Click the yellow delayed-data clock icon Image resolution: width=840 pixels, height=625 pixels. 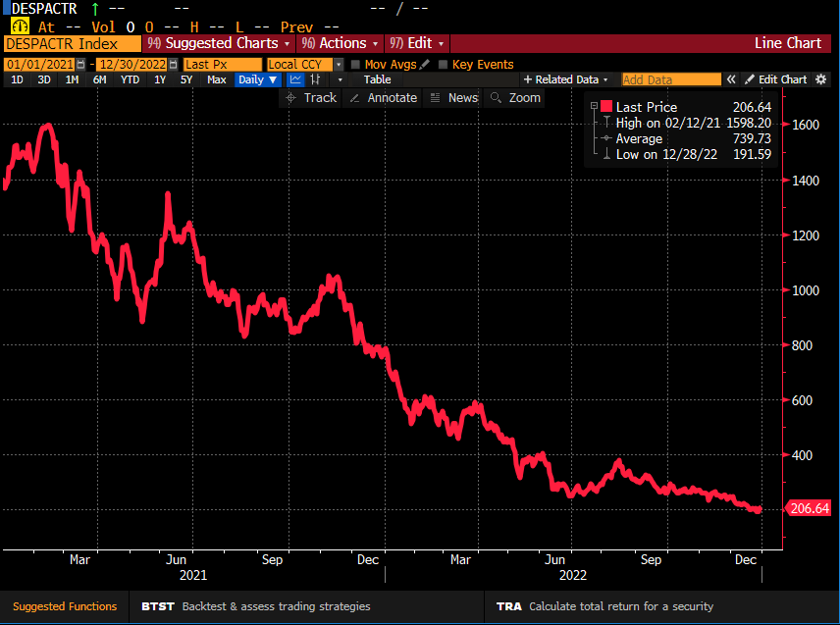pos(20,26)
